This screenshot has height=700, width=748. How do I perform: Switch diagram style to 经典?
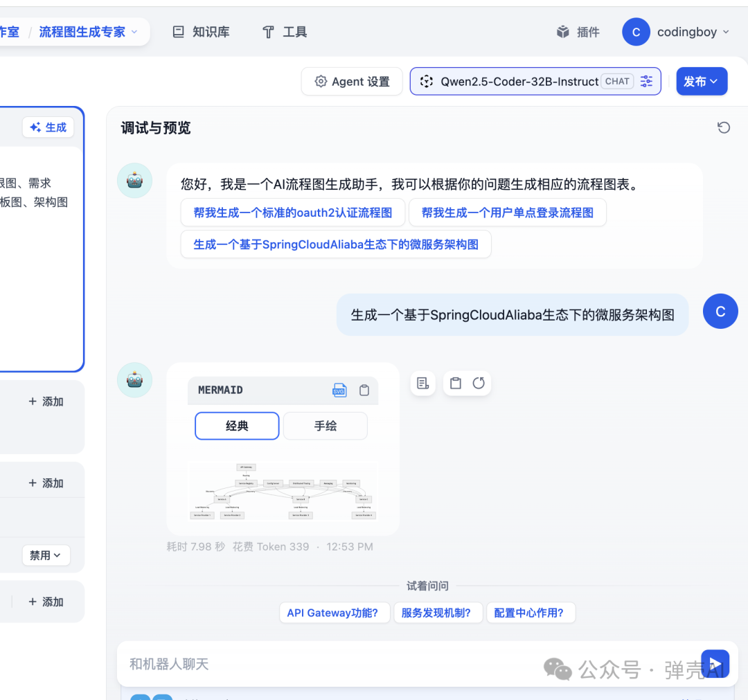tap(237, 426)
